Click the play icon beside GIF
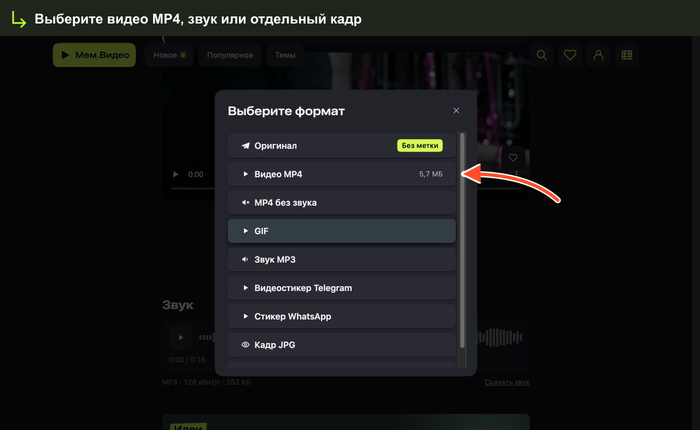This screenshot has height=430, width=700. tap(245, 231)
